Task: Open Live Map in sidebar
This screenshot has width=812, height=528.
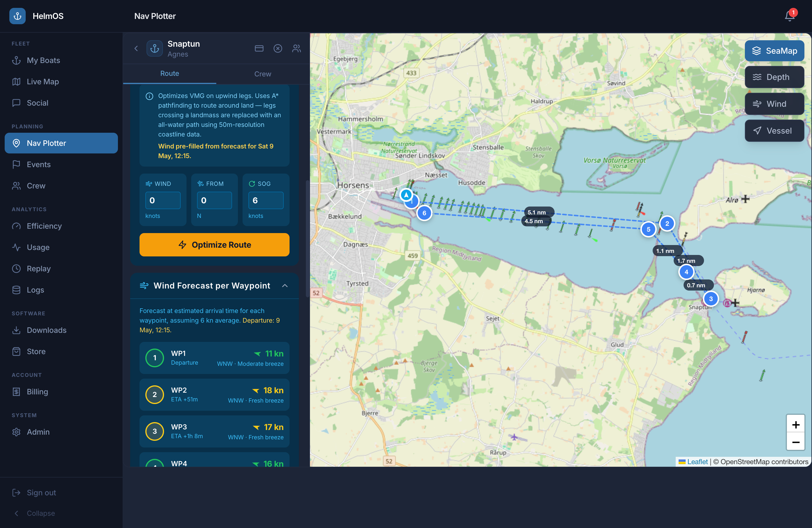Action: pos(61,82)
